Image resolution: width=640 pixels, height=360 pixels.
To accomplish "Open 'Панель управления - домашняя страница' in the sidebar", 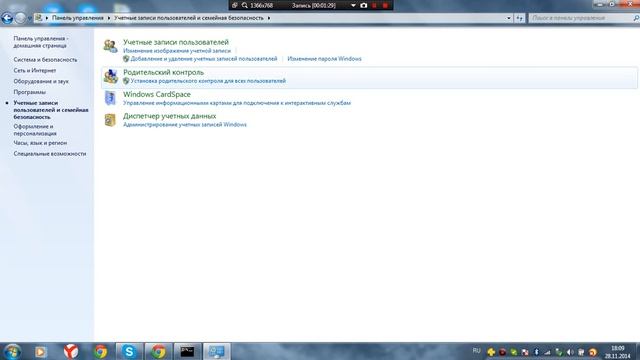I will point(40,42).
